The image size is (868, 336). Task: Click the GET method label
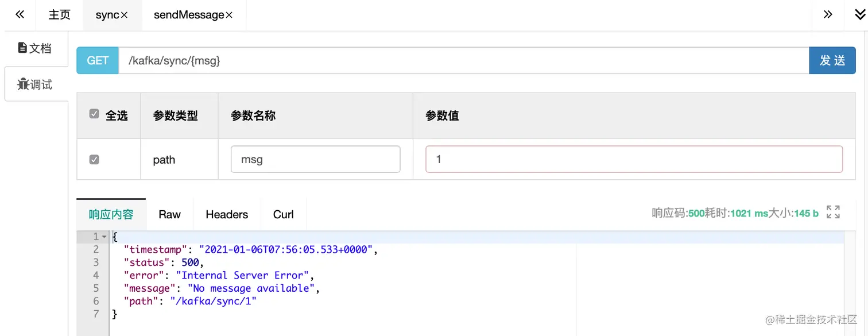[98, 60]
